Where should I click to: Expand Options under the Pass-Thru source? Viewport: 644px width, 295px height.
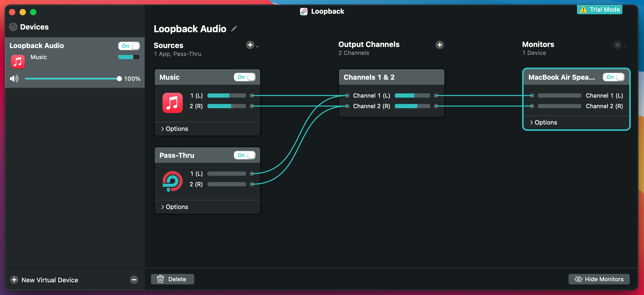click(174, 207)
